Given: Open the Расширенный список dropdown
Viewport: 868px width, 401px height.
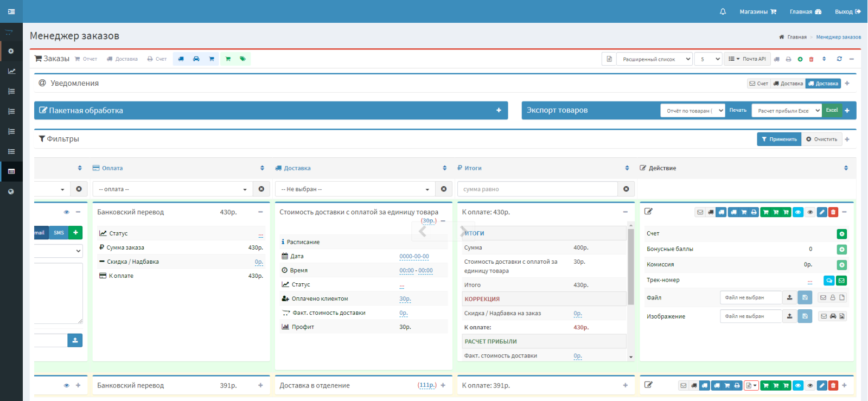Looking at the screenshot, I should pos(654,59).
